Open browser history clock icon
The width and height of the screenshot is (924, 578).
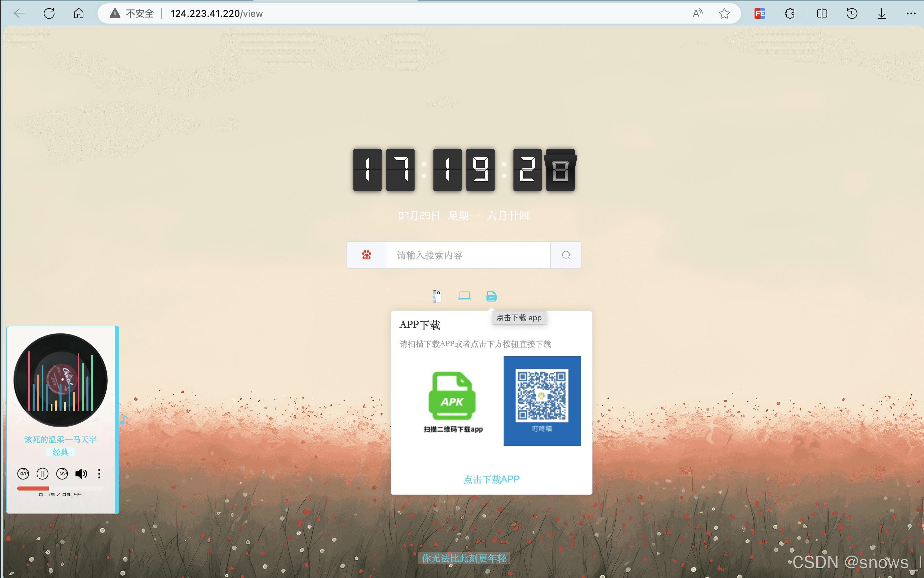click(x=852, y=14)
